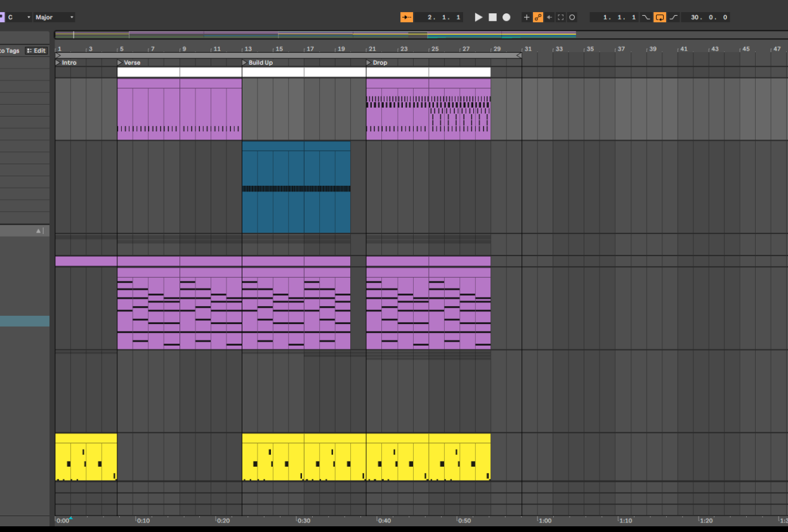
Task: Toggle the Follow playback button
Action: coord(407,17)
